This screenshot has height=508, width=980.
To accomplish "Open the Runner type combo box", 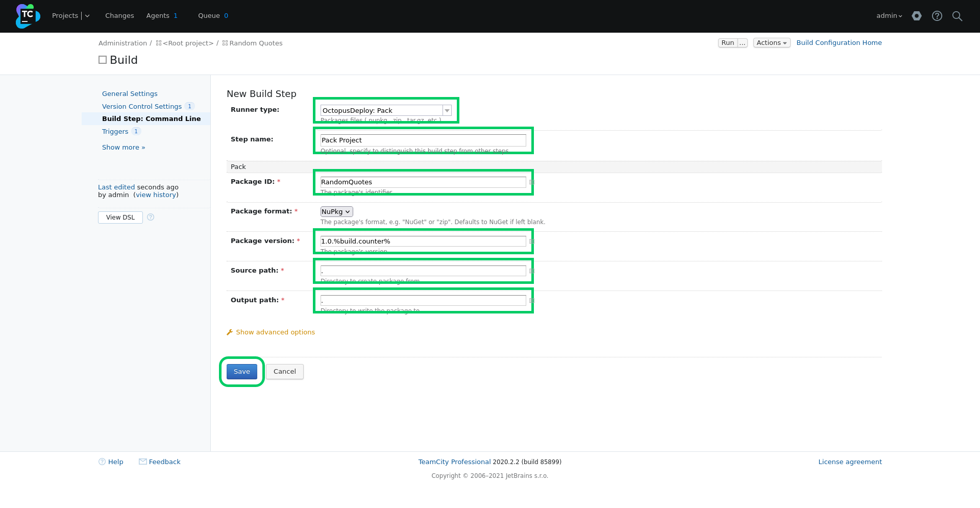I will 386,110.
